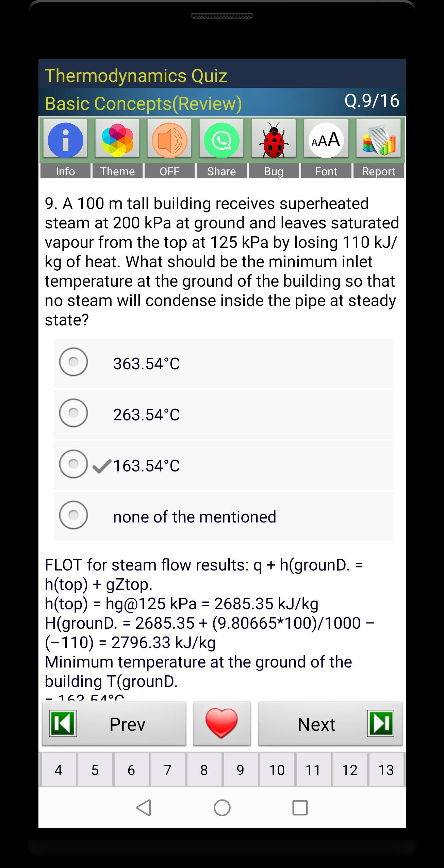
Task: Toggle sound with the orange speaker icon
Action: 169,140
